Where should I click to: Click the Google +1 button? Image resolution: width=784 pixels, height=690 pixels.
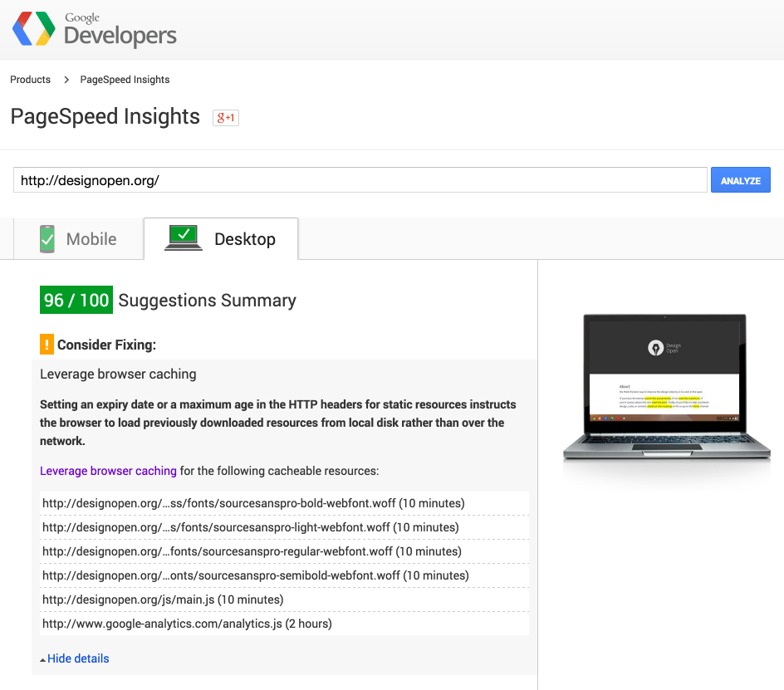226,118
